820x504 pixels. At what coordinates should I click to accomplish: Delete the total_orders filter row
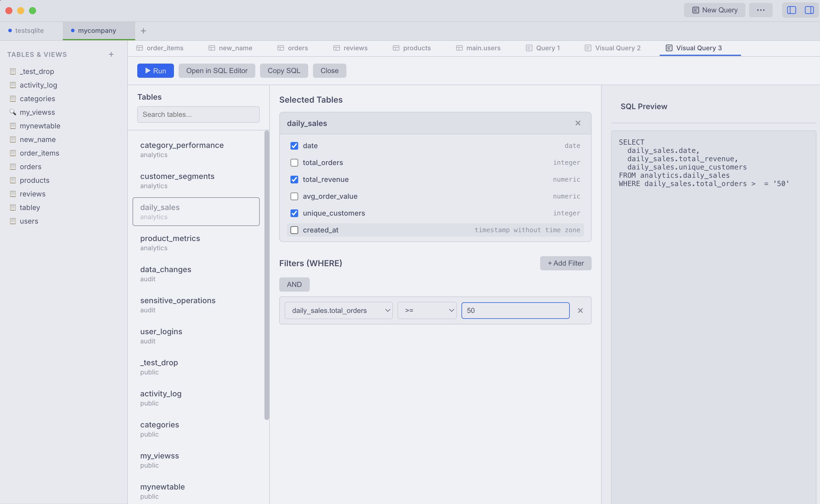pos(580,310)
